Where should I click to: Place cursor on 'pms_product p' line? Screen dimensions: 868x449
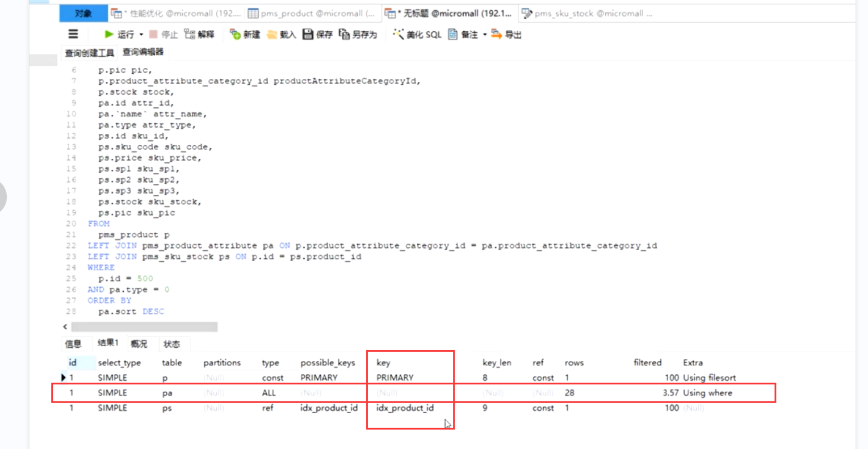point(134,234)
